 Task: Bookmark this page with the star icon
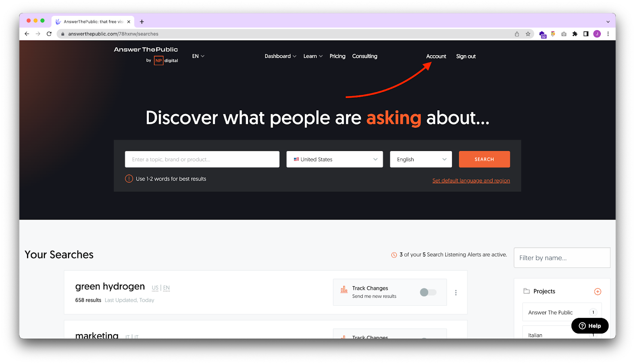(x=528, y=34)
